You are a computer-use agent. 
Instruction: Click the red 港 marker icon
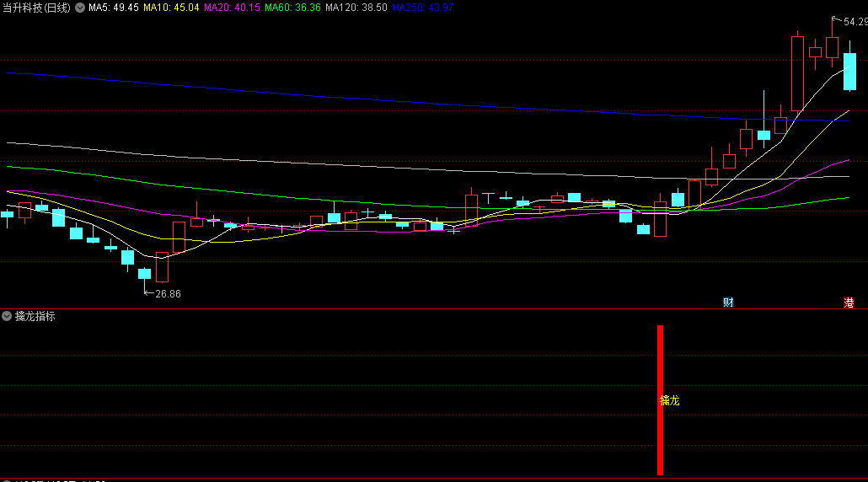(x=849, y=303)
